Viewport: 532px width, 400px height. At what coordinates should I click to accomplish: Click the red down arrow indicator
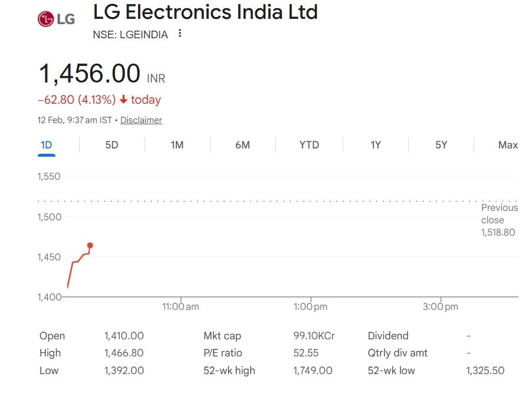tap(123, 100)
